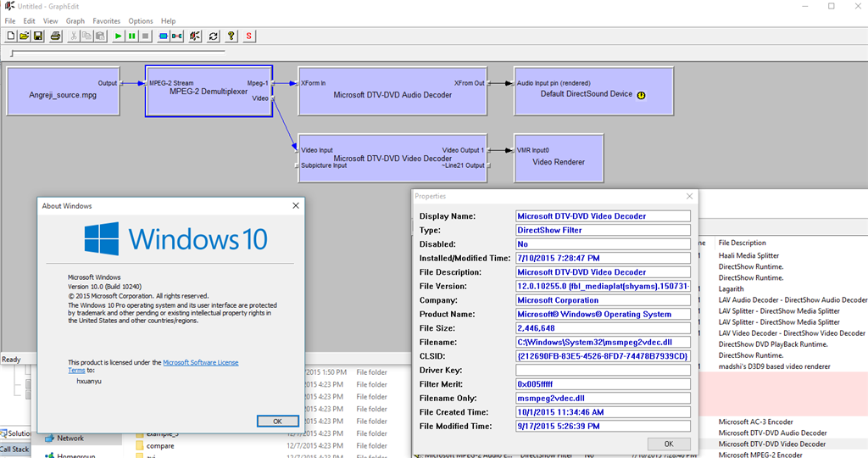Close the Properties dialog with X

pyautogui.click(x=689, y=196)
